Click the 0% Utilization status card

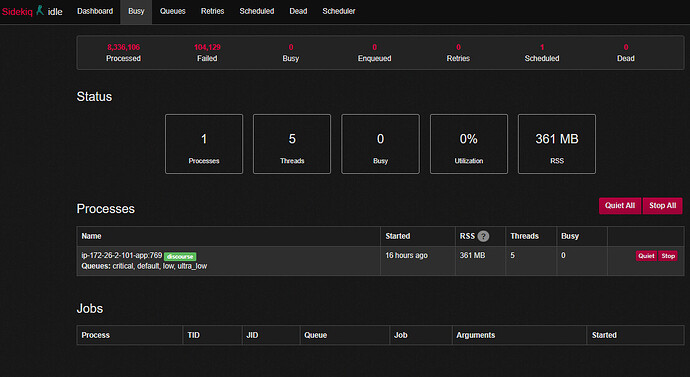(469, 144)
